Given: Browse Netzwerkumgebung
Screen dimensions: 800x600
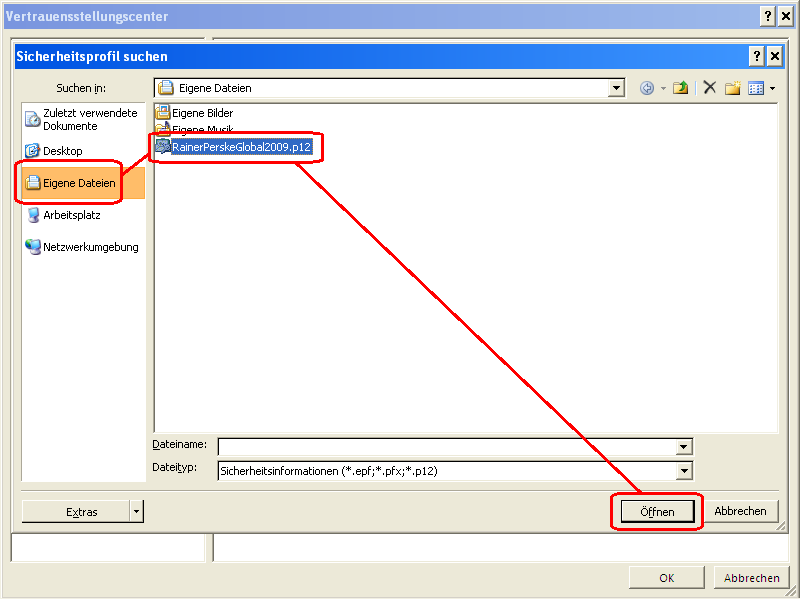Looking at the screenshot, I should [x=90, y=246].
